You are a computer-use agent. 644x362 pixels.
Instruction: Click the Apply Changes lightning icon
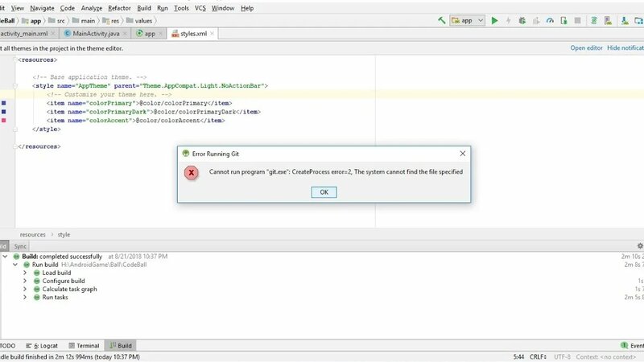pyautogui.click(x=508, y=20)
